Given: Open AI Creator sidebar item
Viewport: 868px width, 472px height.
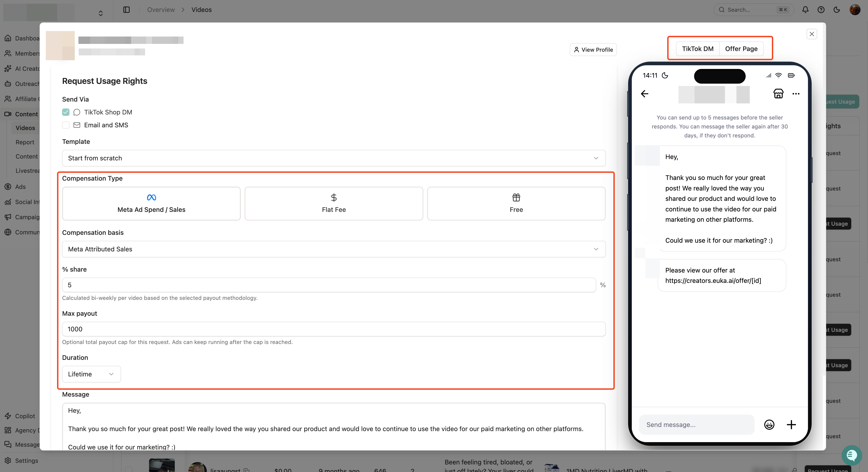Looking at the screenshot, I should pyautogui.click(x=22, y=69).
